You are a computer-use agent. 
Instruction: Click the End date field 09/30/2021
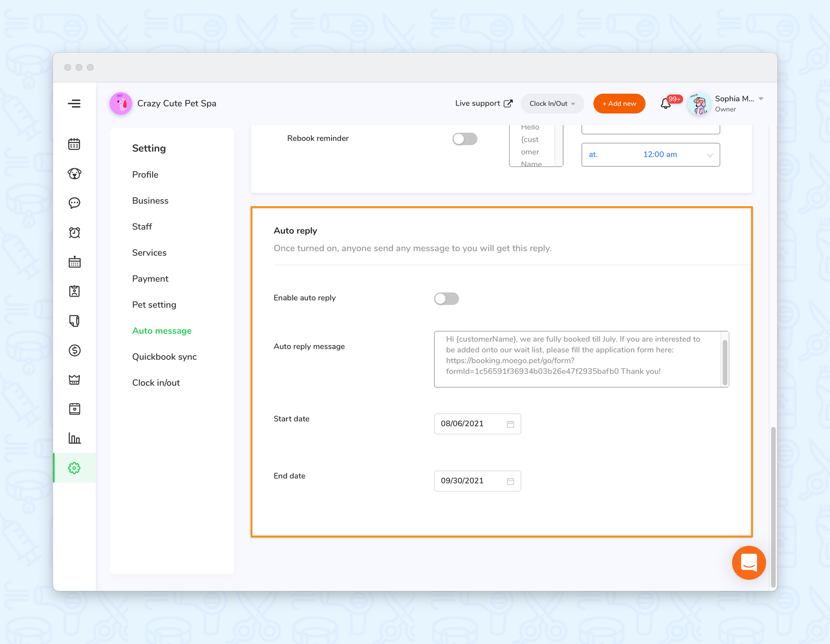point(477,481)
